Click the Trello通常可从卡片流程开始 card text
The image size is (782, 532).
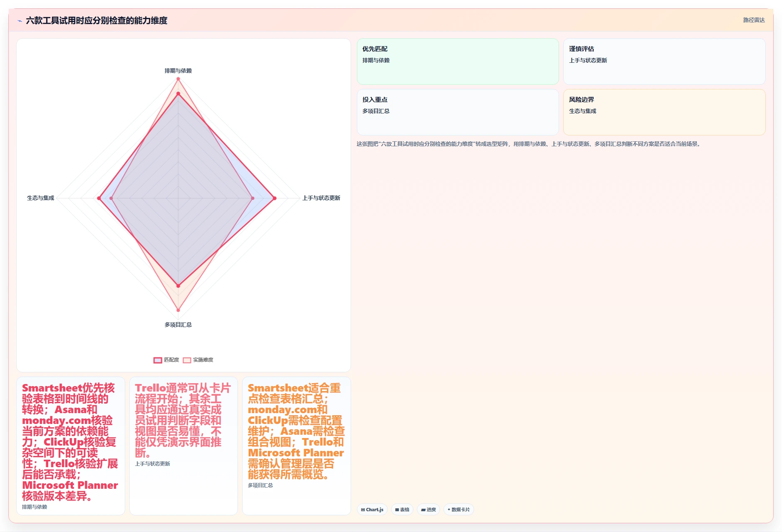coord(183,420)
